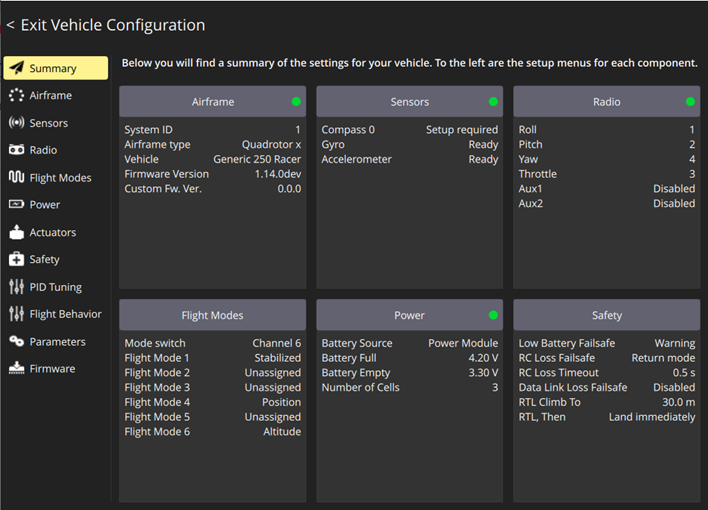Click the Power summary panel header
708x510 pixels.
tap(409, 315)
